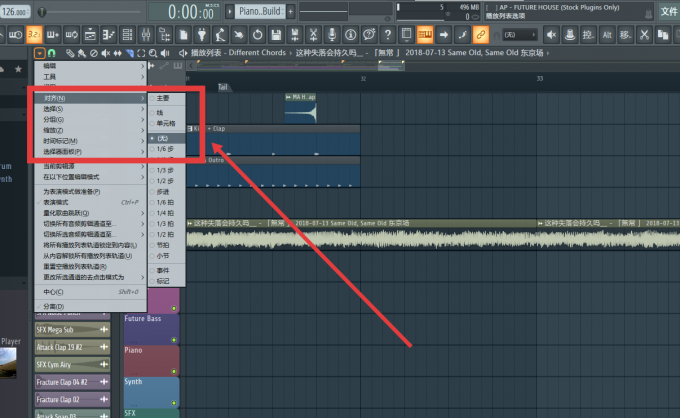Viewport: 680px width, 418px height.
Task: Select the playlist mute tool speaker-x icon
Action: [x=105, y=53]
